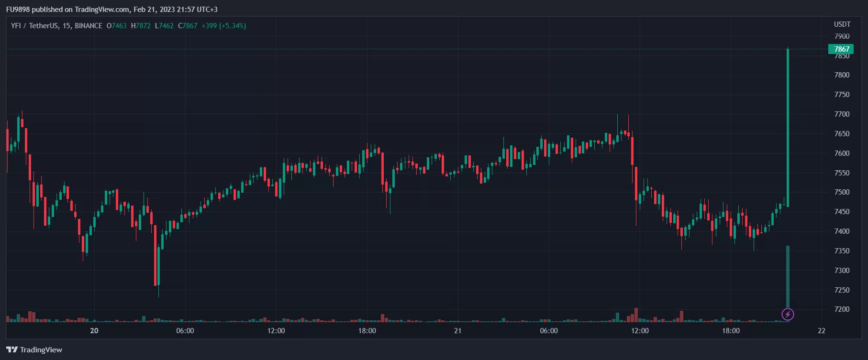Screen dimensions: 868x360
Task: Click the high value H7872
Action: tap(141, 26)
